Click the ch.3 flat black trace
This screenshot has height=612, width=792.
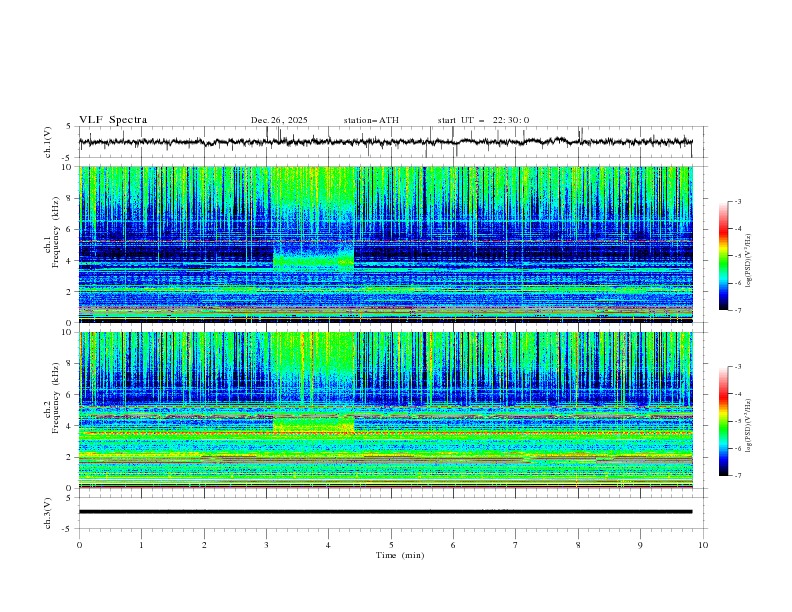tap(386, 512)
